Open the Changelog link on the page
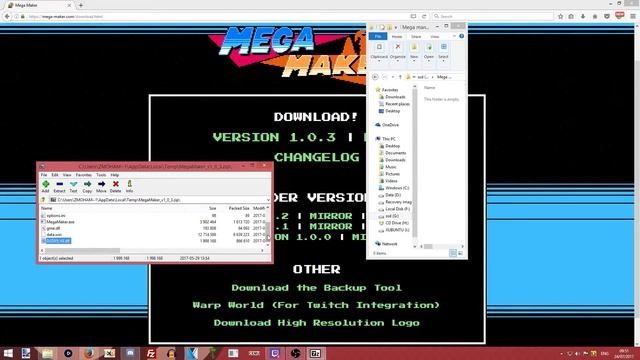 317,157
